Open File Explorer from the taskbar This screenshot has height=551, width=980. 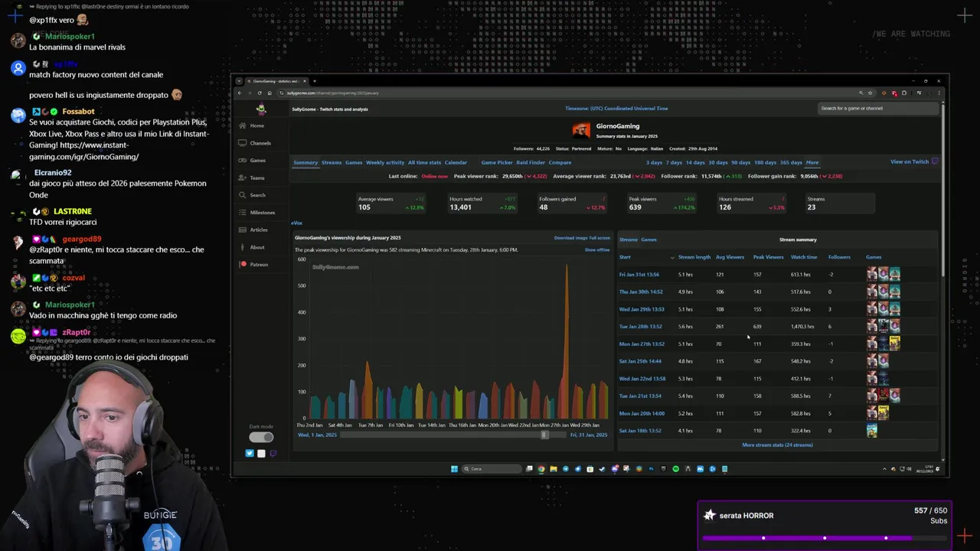[554, 468]
